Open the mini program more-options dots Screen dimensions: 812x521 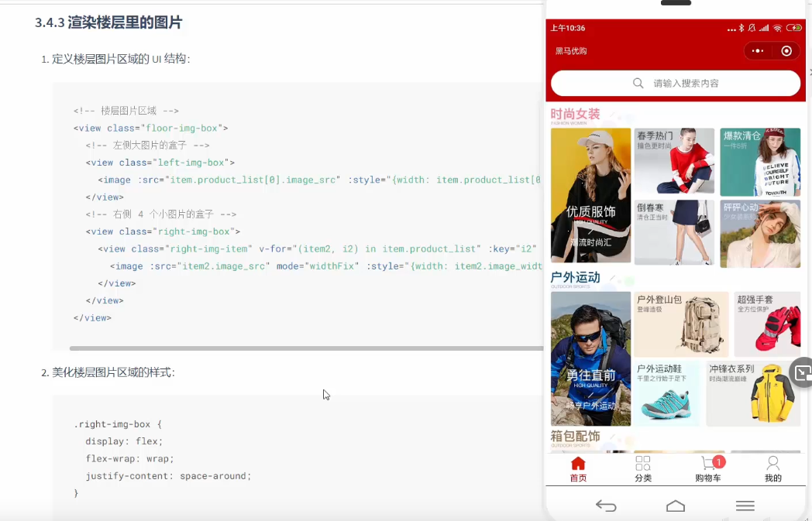tap(758, 50)
